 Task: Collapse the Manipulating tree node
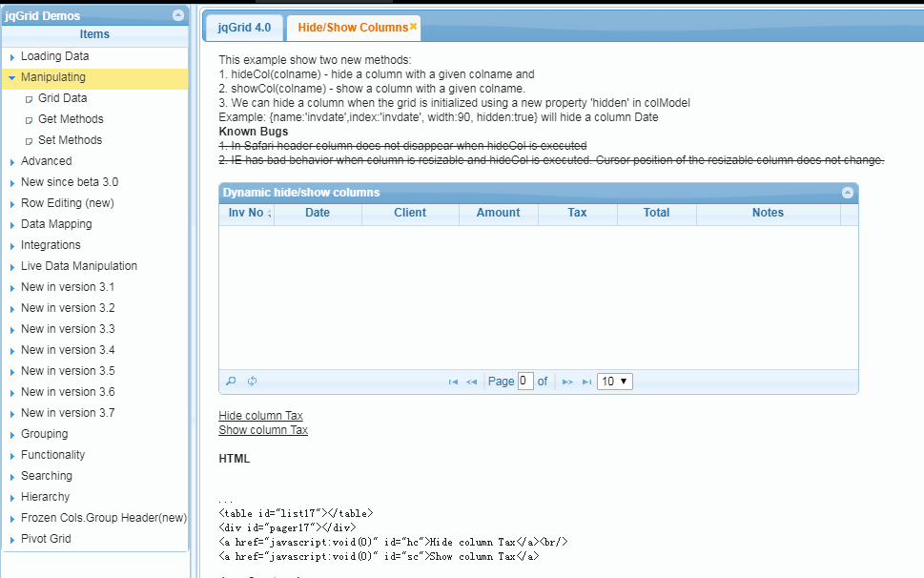click(11, 78)
